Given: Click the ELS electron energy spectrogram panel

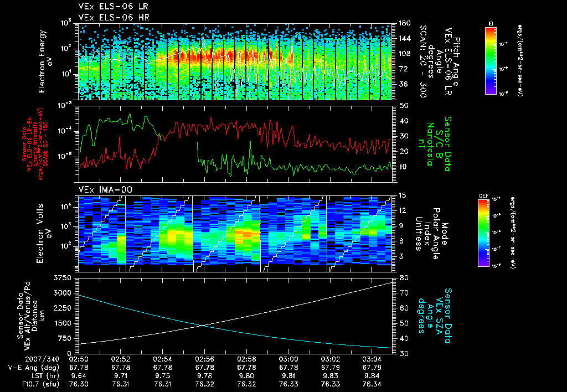Looking at the screenshot, I should (235, 61).
